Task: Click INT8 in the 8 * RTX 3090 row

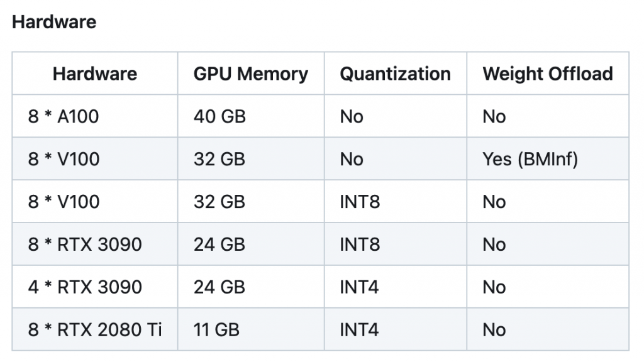Action: pyautogui.click(x=360, y=244)
